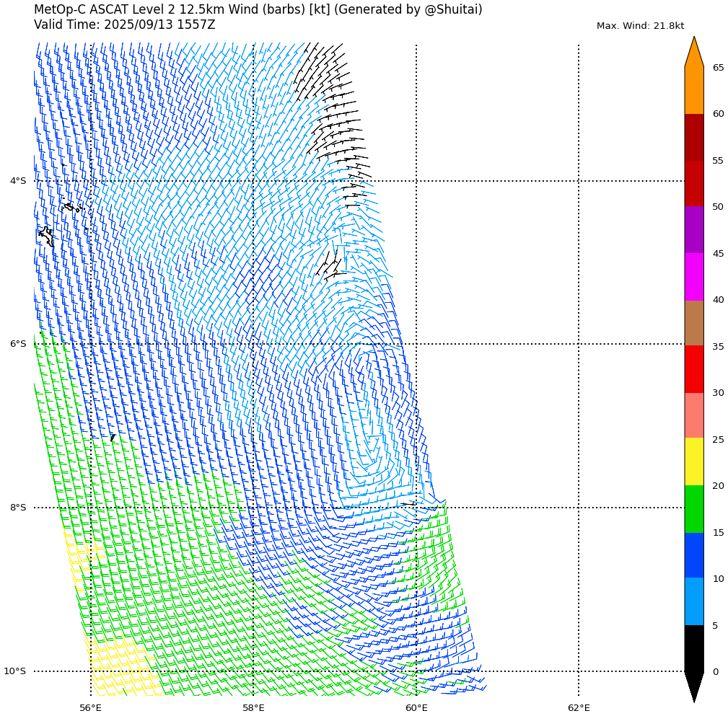Click the 'Max. Wind: 21.8kt' label

click(640, 26)
